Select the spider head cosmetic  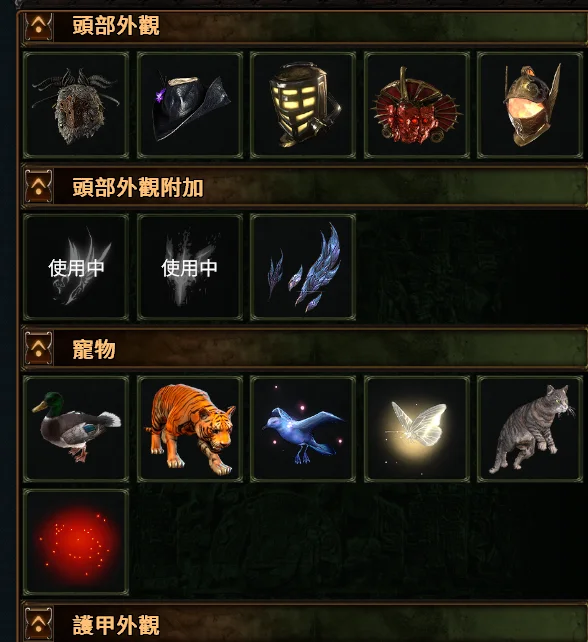coord(76,105)
